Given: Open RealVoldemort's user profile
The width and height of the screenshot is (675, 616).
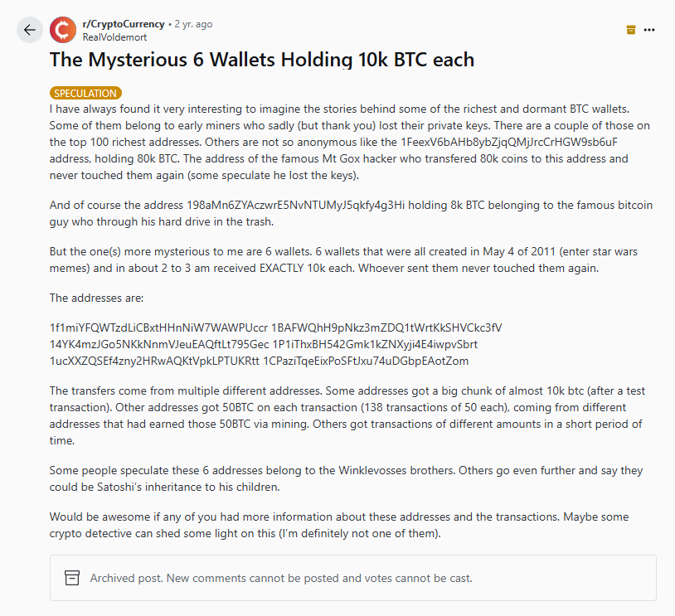Looking at the screenshot, I should click(x=114, y=37).
